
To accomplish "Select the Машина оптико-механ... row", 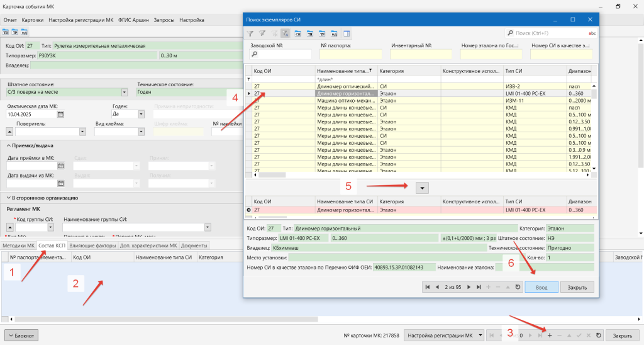I will 419,101.
